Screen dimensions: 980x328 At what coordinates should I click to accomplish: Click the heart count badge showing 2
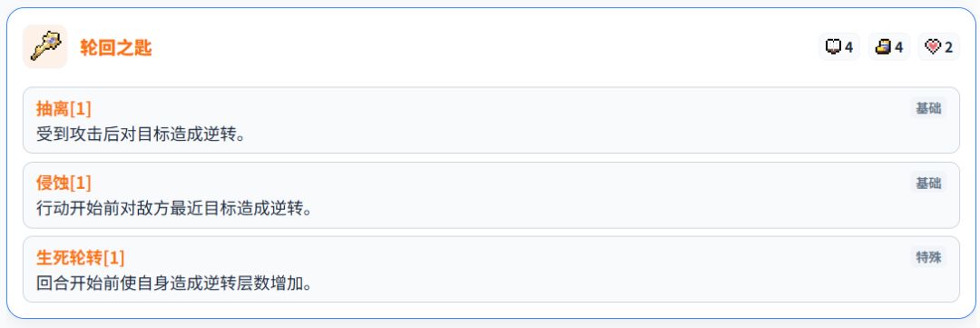tap(939, 47)
